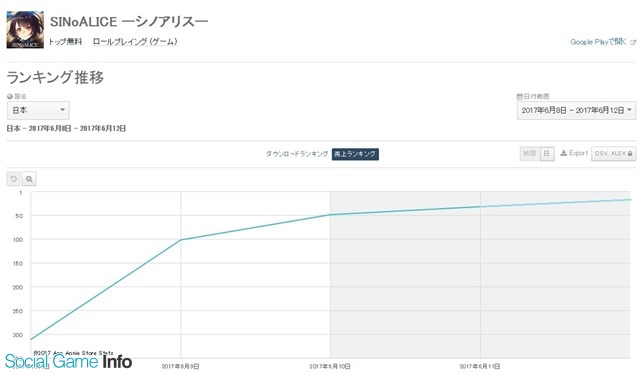Select the 売上ランキング toggle
This screenshot has height=374, width=640.
tap(355, 154)
